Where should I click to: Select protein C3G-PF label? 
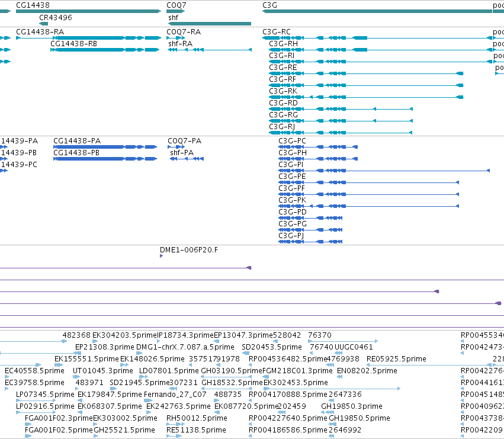click(x=291, y=188)
